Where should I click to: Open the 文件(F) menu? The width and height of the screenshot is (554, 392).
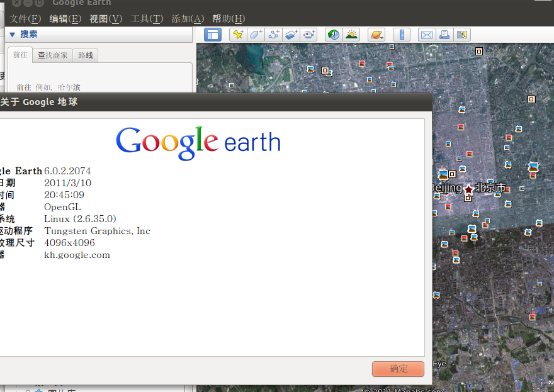coord(25,19)
